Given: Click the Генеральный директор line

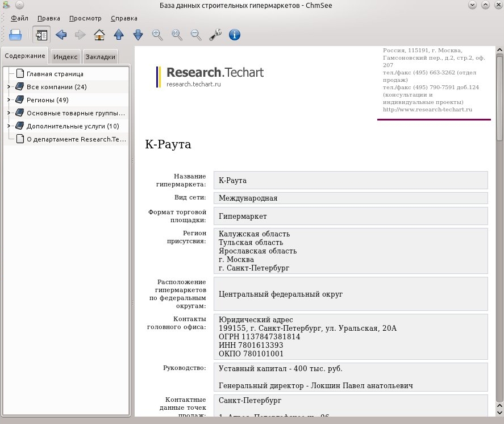Looking at the screenshot, I should (x=316, y=385).
